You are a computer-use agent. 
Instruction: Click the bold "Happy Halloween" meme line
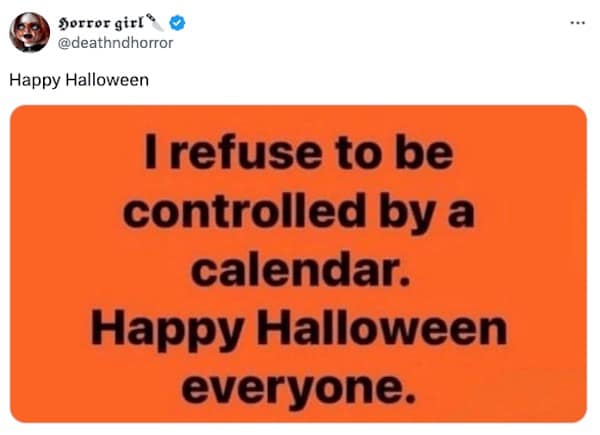point(298,327)
